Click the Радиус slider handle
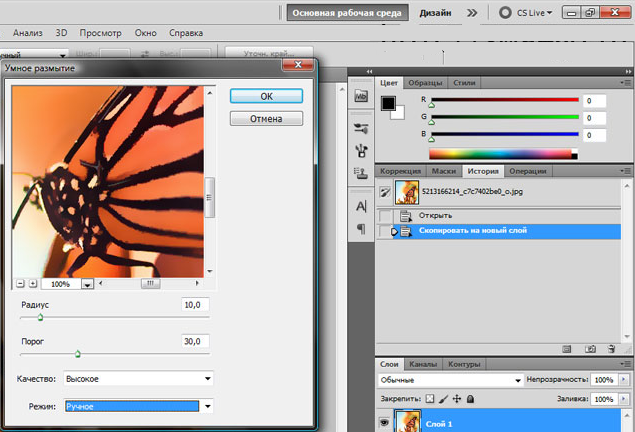Viewport: 635px width, 432px height. 40,317
